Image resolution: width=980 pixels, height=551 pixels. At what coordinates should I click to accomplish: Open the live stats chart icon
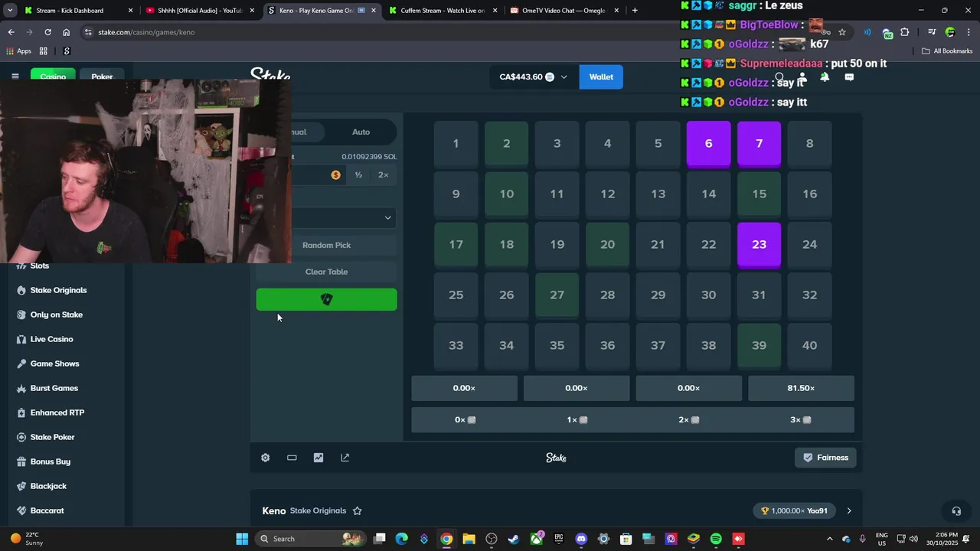(x=318, y=458)
